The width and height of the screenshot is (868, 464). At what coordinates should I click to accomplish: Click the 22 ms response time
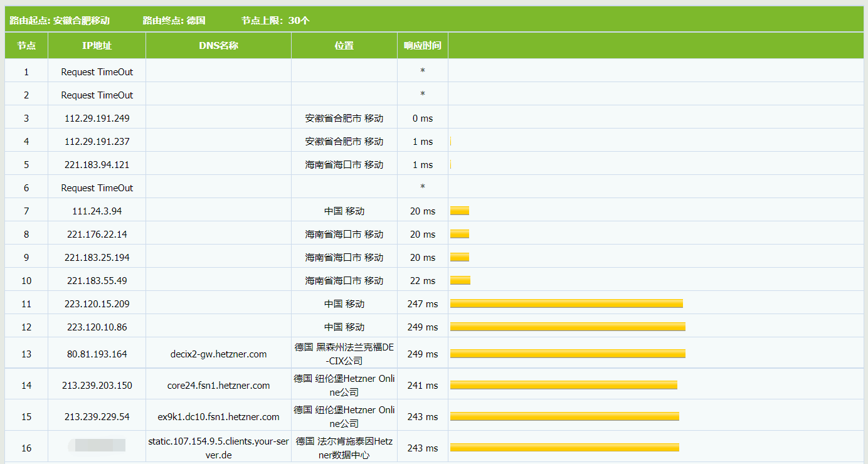pyautogui.click(x=423, y=280)
